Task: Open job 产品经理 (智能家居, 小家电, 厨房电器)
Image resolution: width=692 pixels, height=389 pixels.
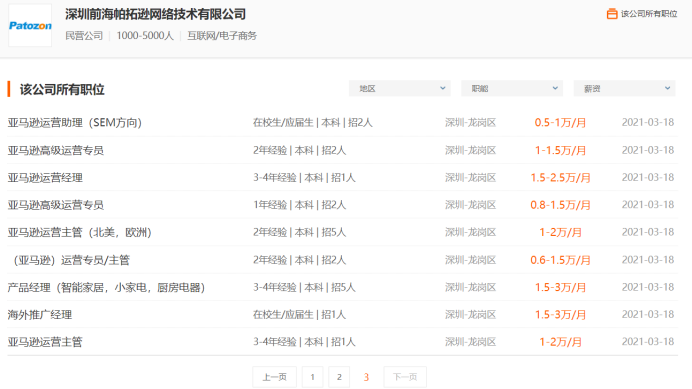Action: pos(106,287)
